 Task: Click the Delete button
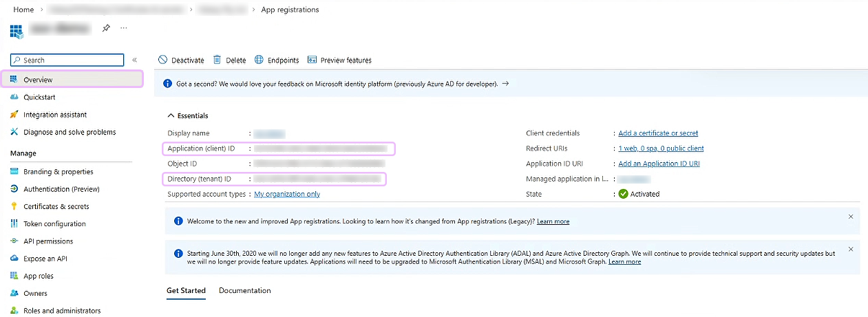229,60
